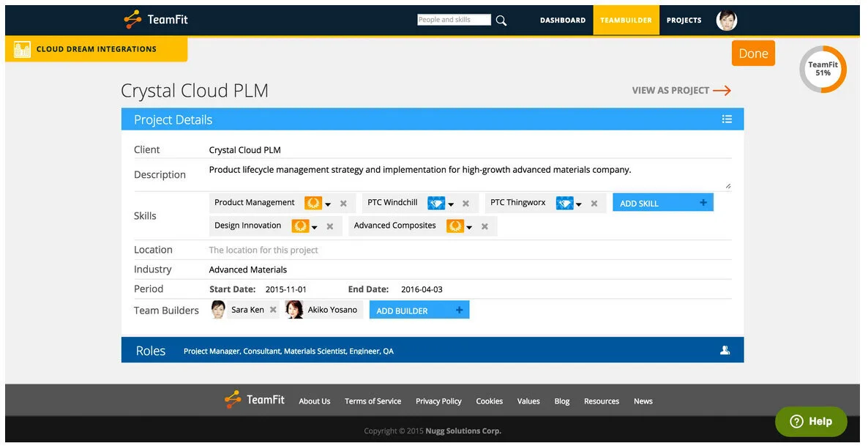The image size is (868, 446).
Task: Open the user profile avatar
Action: pos(726,21)
